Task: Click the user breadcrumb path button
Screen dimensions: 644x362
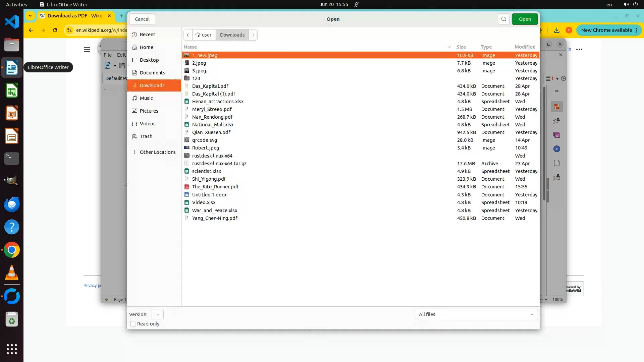Action: pyautogui.click(x=204, y=35)
